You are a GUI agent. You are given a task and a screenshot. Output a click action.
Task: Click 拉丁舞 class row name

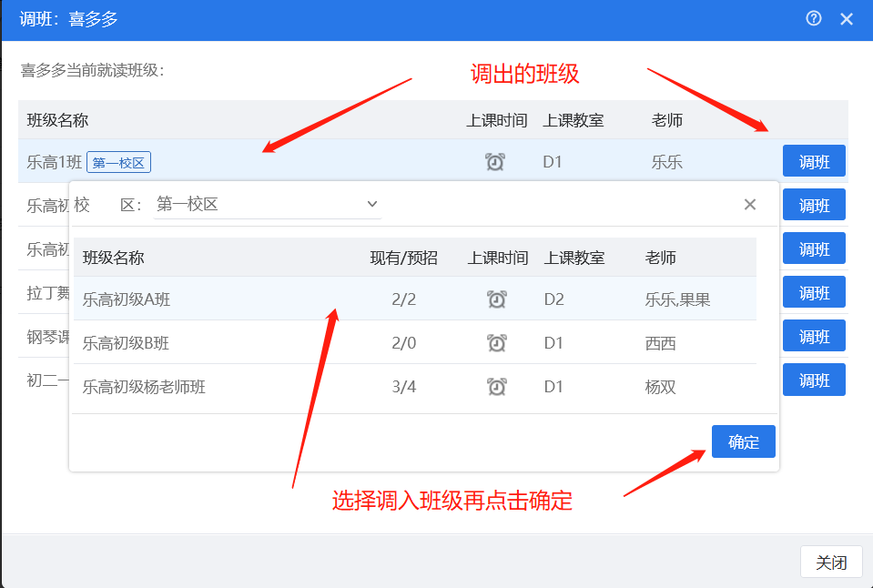click(48, 293)
